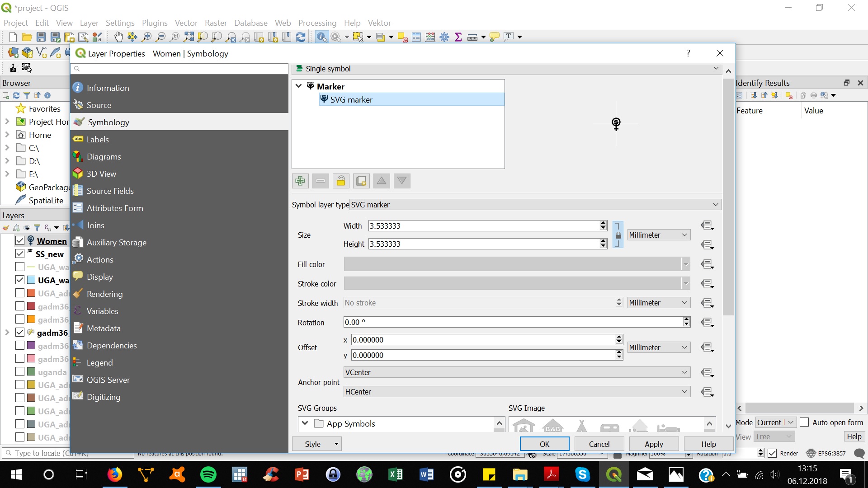Open Skype from the taskbar
The width and height of the screenshot is (868, 488).
[x=582, y=474]
